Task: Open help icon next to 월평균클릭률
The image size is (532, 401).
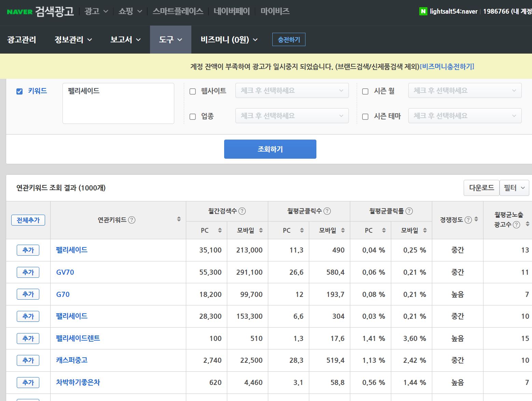Action: point(409,211)
